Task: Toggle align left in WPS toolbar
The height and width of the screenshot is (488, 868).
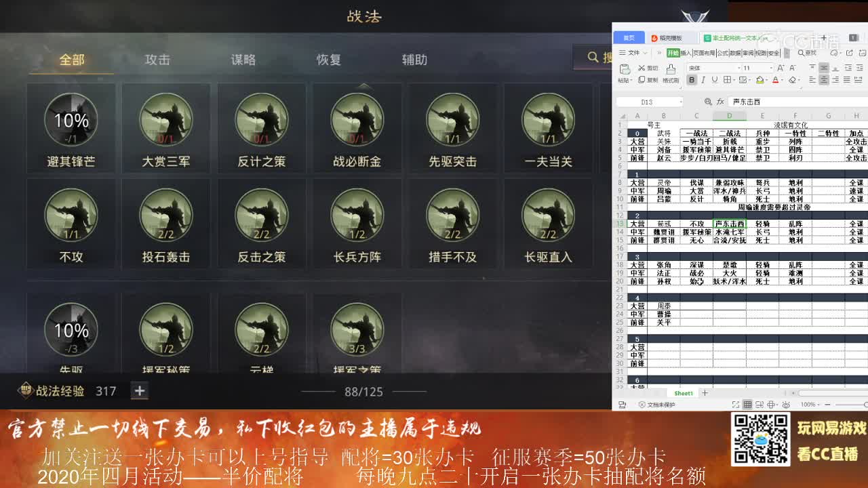Action: [x=812, y=79]
